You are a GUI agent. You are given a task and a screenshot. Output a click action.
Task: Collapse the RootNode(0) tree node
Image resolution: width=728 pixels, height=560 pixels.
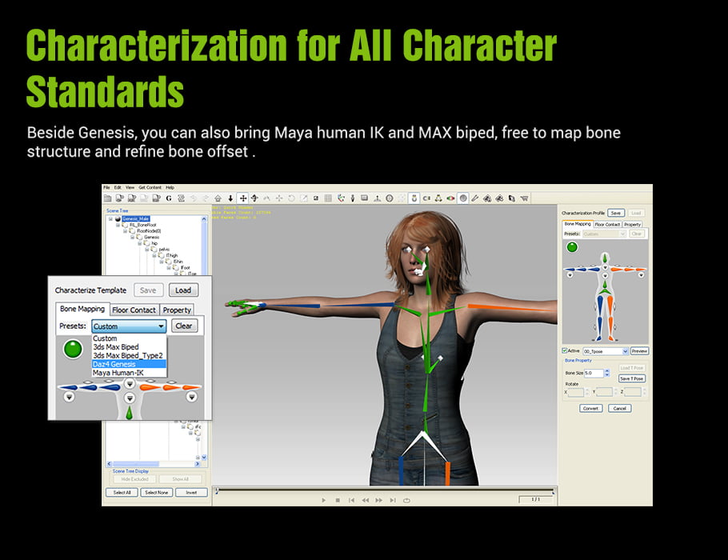point(126,230)
